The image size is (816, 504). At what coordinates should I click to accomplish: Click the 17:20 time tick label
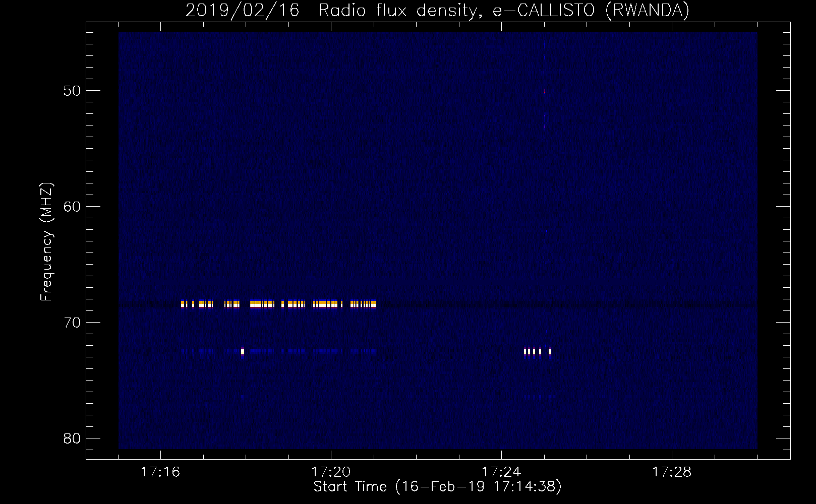pos(331,472)
